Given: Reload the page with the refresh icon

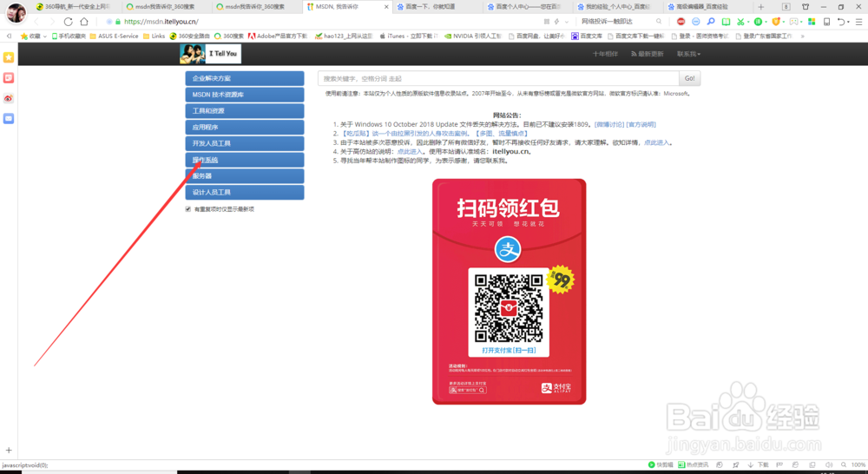Looking at the screenshot, I should [68, 22].
